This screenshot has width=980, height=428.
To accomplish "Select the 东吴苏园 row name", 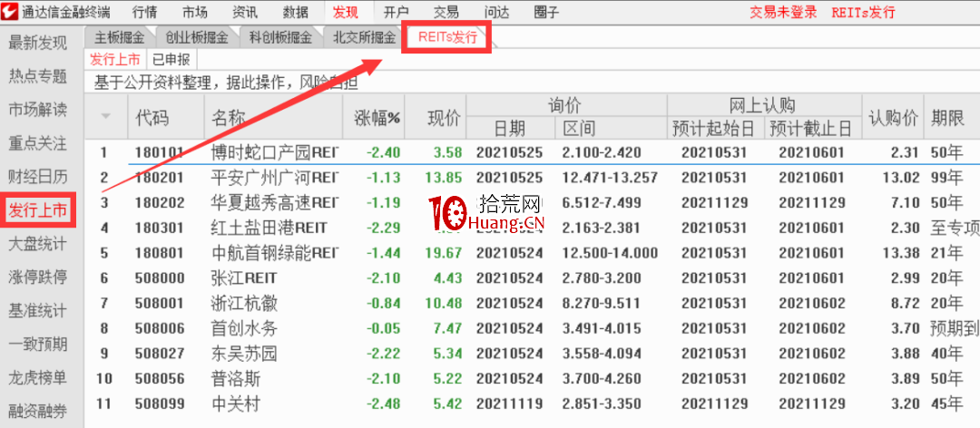I will click(244, 354).
